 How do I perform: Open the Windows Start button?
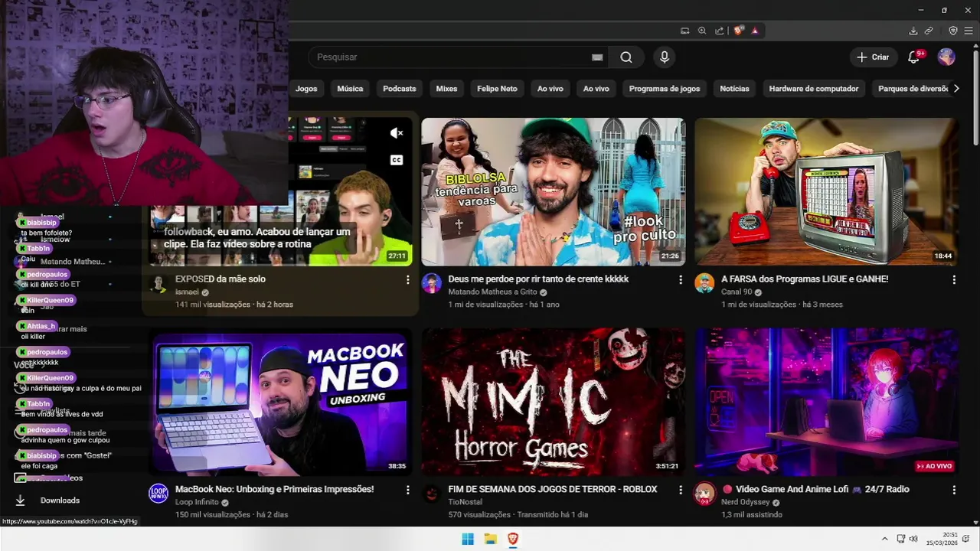[468, 540]
